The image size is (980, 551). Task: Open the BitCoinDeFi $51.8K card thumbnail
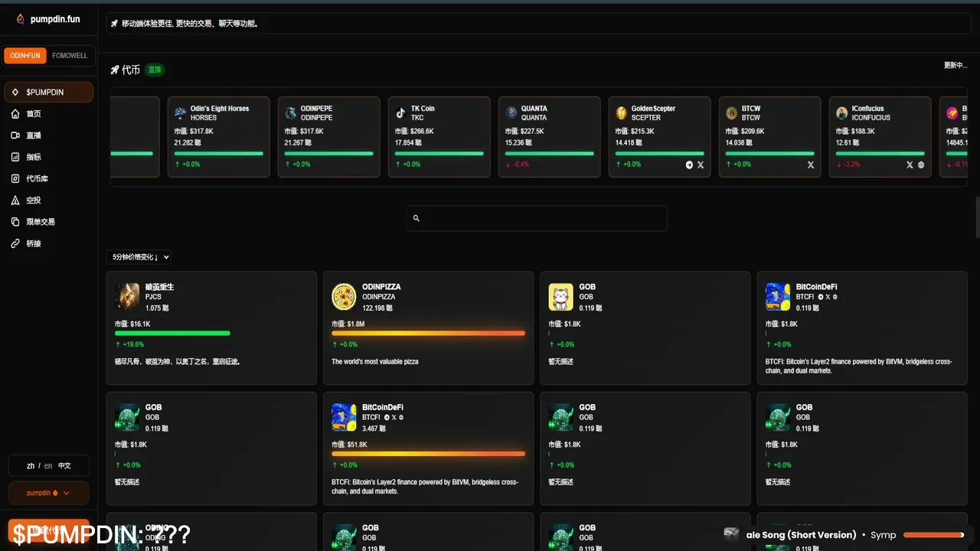pos(344,418)
